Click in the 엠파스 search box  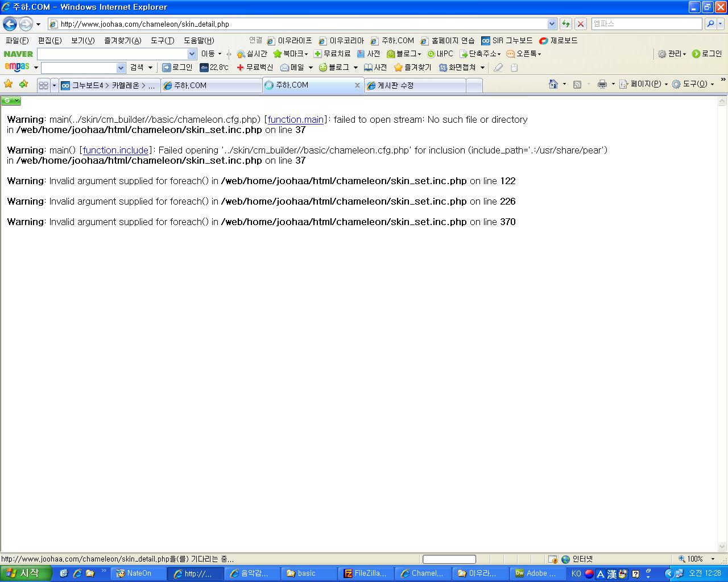point(646,24)
